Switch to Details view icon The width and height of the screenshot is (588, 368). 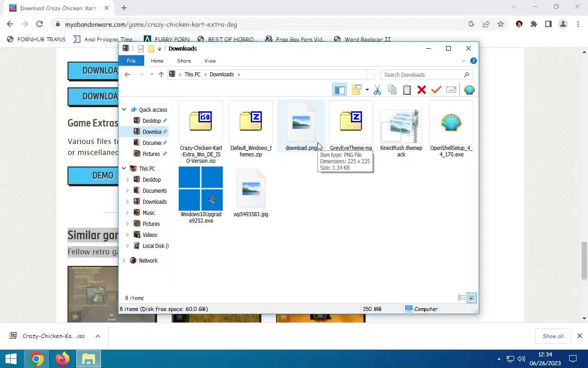pos(462,298)
